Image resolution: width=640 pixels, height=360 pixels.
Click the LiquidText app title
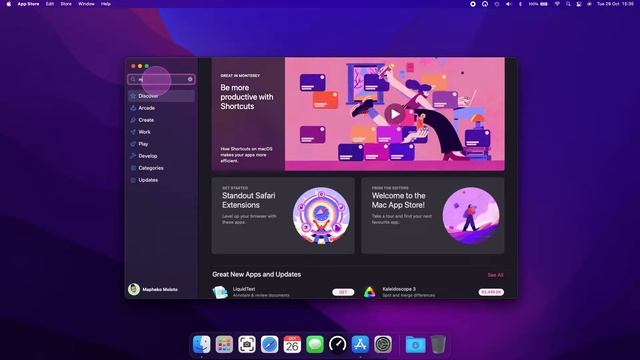pyautogui.click(x=244, y=289)
